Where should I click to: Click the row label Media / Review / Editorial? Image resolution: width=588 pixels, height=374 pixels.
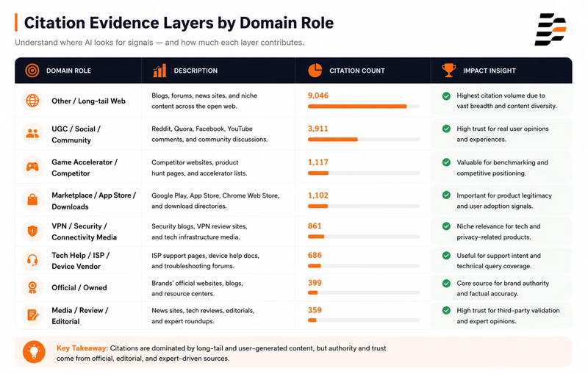tap(80, 315)
